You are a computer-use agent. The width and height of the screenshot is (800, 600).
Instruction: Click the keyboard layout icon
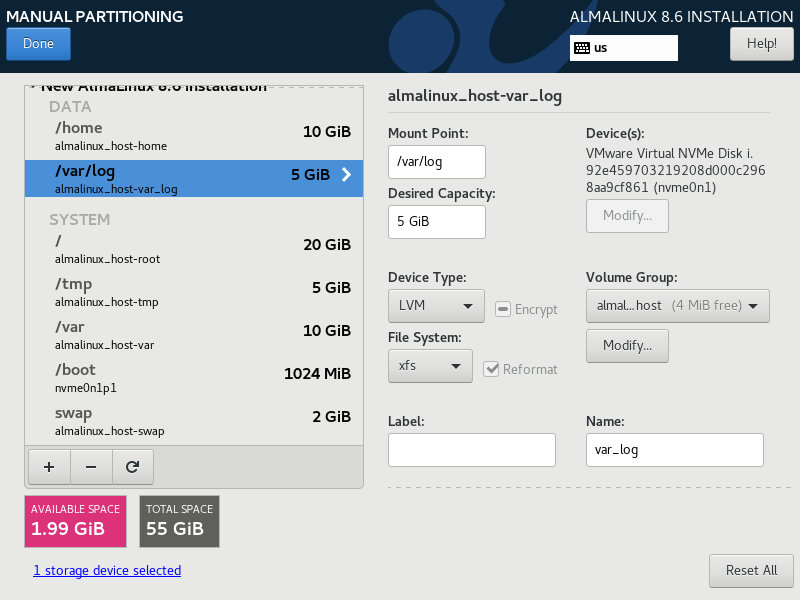coord(582,48)
